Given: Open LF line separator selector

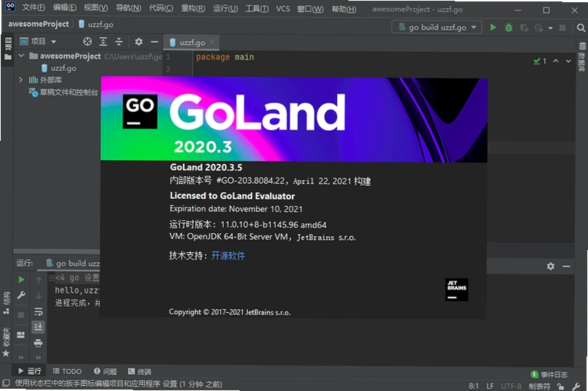Looking at the screenshot, I should pyautogui.click(x=490, y=386).
